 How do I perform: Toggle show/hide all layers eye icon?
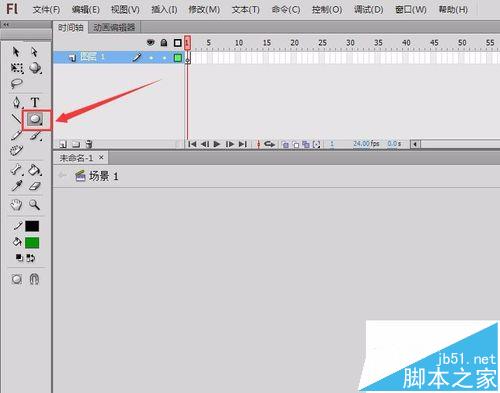pos(151,42)
